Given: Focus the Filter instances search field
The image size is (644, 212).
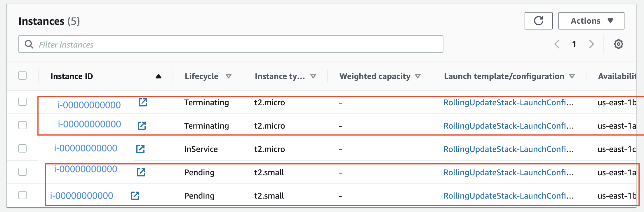Looking at the screenshot, I should [x=231, y=44].
